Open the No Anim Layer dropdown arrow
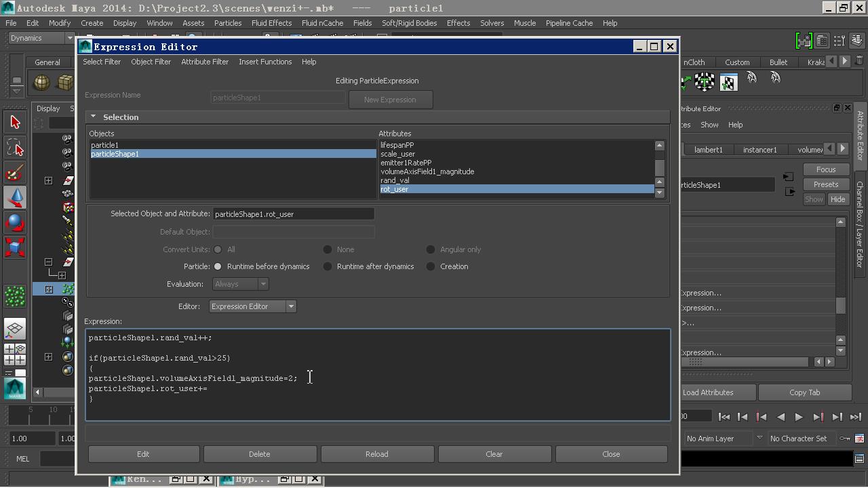The height and width of the screenshot is (488, 868). [759, 438]
